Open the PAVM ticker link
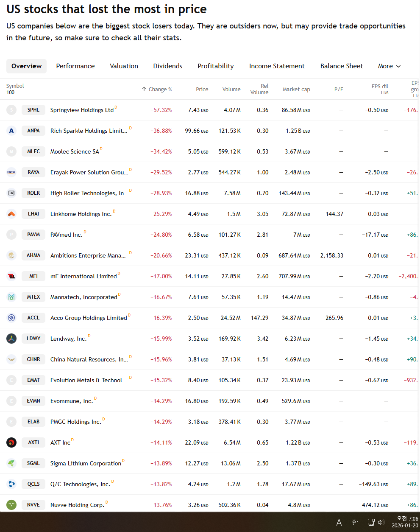420x532 pixels. pyautogui.click(x=33, y=235)
